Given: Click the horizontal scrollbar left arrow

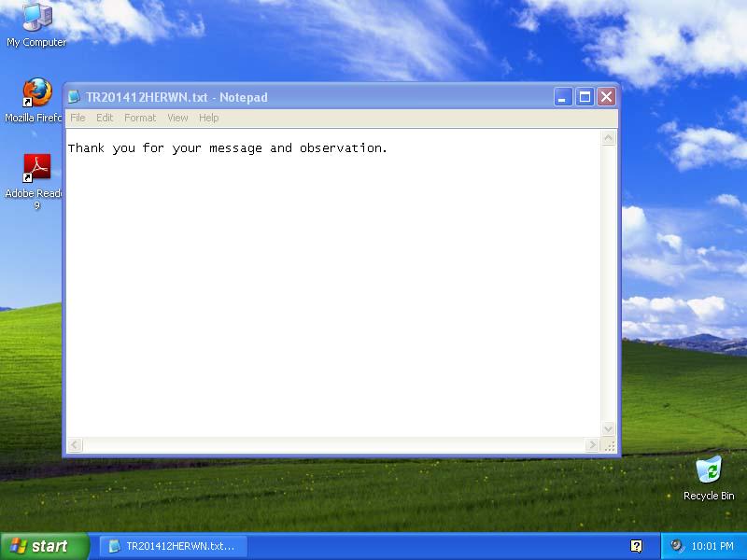Looking at the screenshot, I should click(x=75, y=445).
